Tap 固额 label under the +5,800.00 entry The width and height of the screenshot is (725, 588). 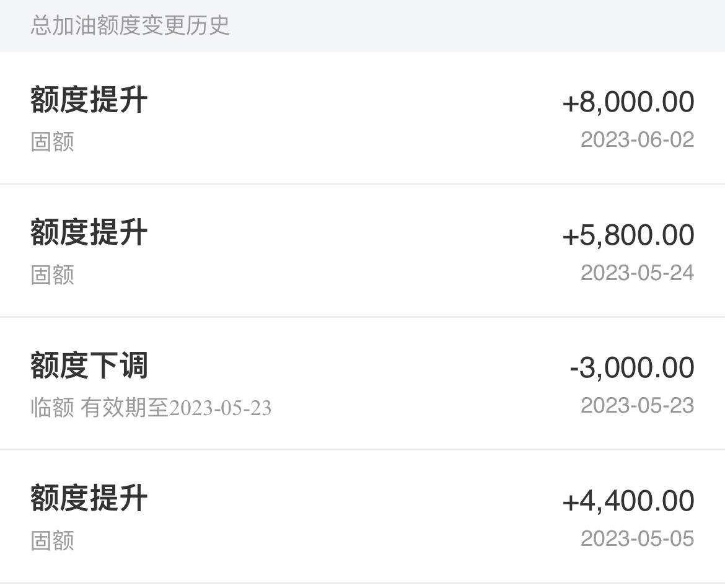pyautogui.click(x=52, y=274)
